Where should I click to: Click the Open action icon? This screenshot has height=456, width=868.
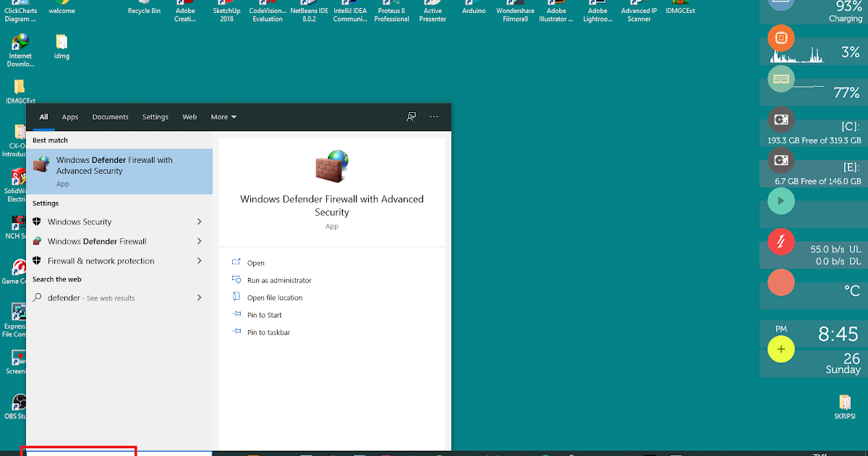[x=236, y=263]
